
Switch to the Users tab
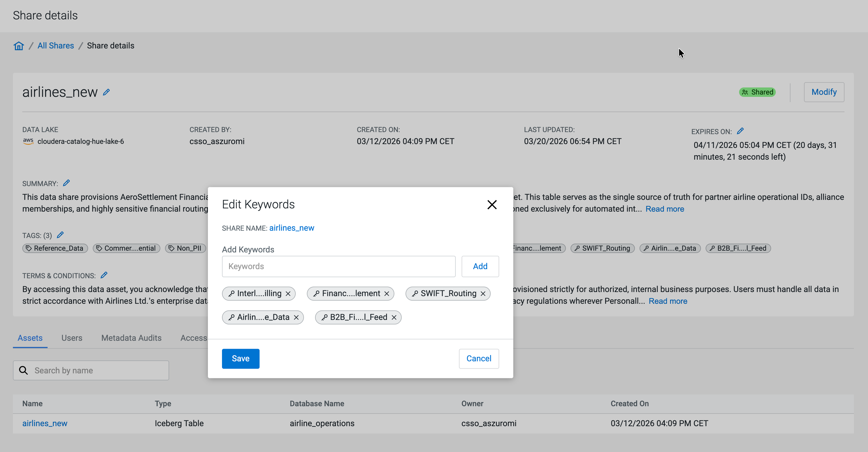[72, 338]
